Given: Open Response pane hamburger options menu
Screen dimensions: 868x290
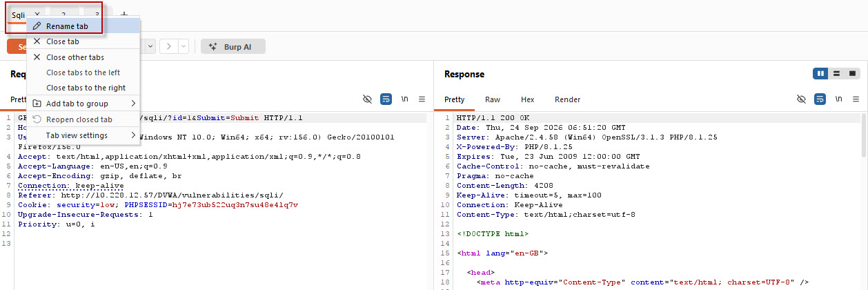Looking at the screenshot, I should [x=855, y=99].
